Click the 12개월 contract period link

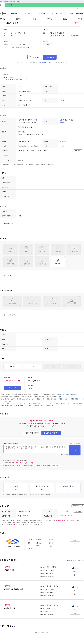pos(35,120)
